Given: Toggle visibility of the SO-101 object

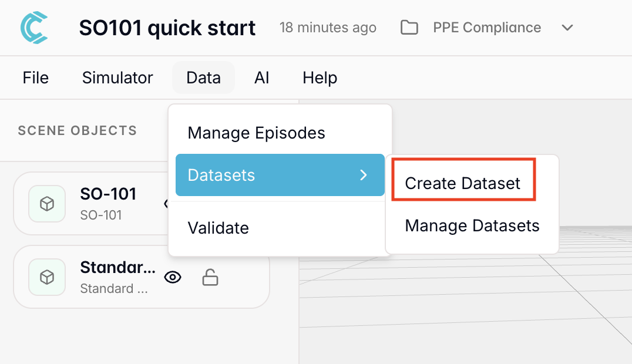Looking at the screenshot, I should [x=166, y=204].
